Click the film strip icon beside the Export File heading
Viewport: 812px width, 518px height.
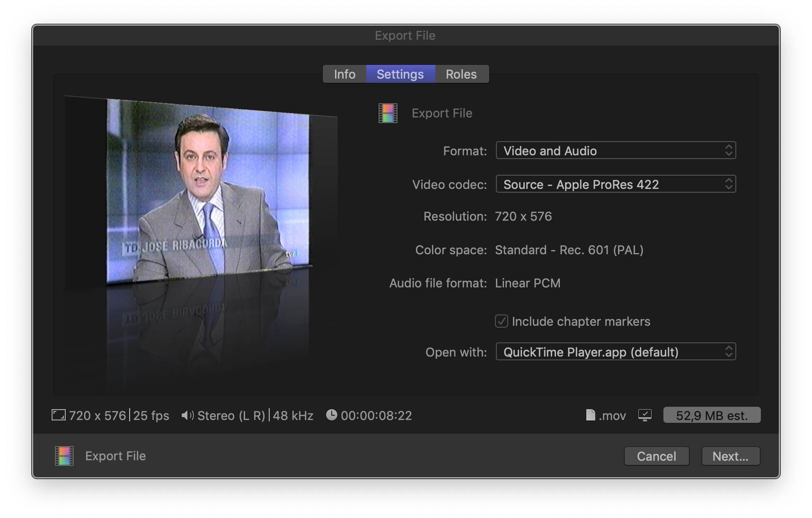click(x=388, y=113)
